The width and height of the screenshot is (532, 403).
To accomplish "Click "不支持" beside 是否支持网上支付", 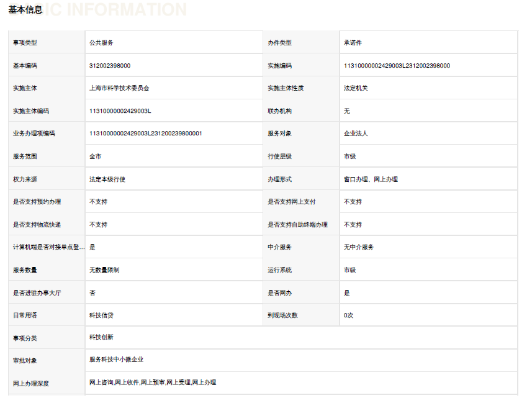I will coord(353,202).
